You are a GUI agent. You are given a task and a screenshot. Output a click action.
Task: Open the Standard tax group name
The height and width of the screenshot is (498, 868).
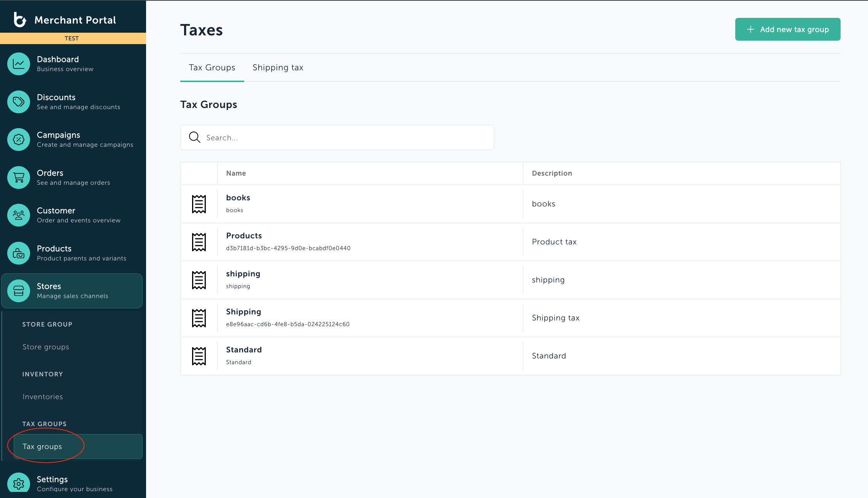click(244, 350)
